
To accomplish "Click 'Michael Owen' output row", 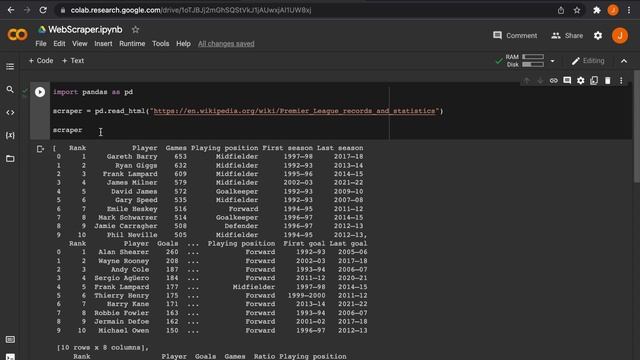I will point(212,330).
